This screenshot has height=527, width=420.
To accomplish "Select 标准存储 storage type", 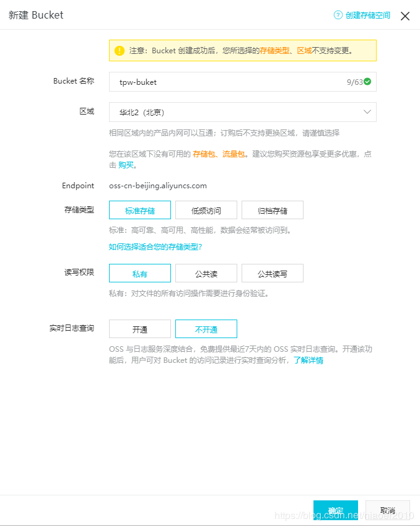I will (x=140, y=210).
